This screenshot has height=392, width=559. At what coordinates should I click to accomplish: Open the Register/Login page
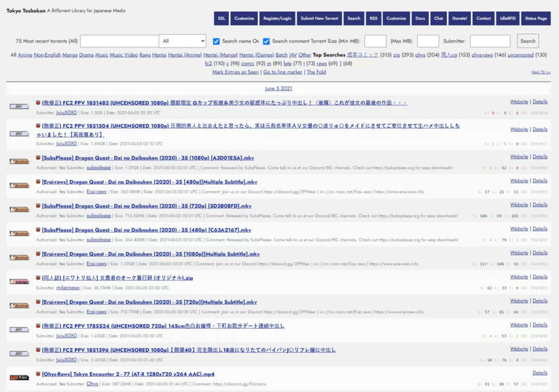(x=277, y=18)
